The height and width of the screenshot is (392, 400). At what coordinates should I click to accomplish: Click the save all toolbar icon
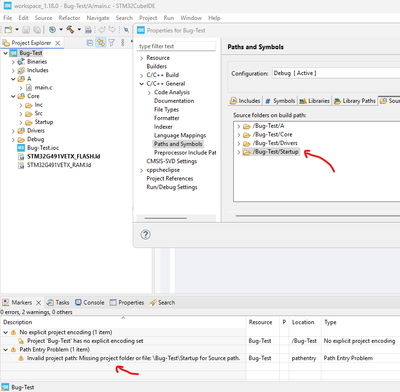coord(37,30)
